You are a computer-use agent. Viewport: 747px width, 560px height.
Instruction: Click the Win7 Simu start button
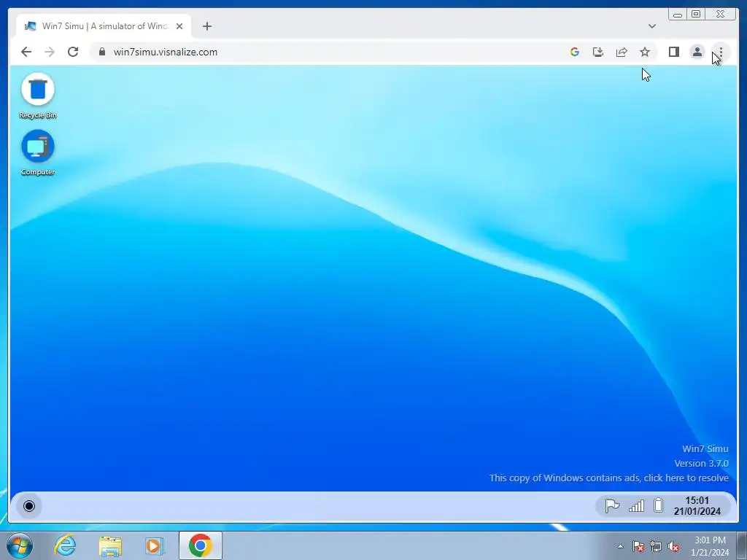(x=29, y=506)
